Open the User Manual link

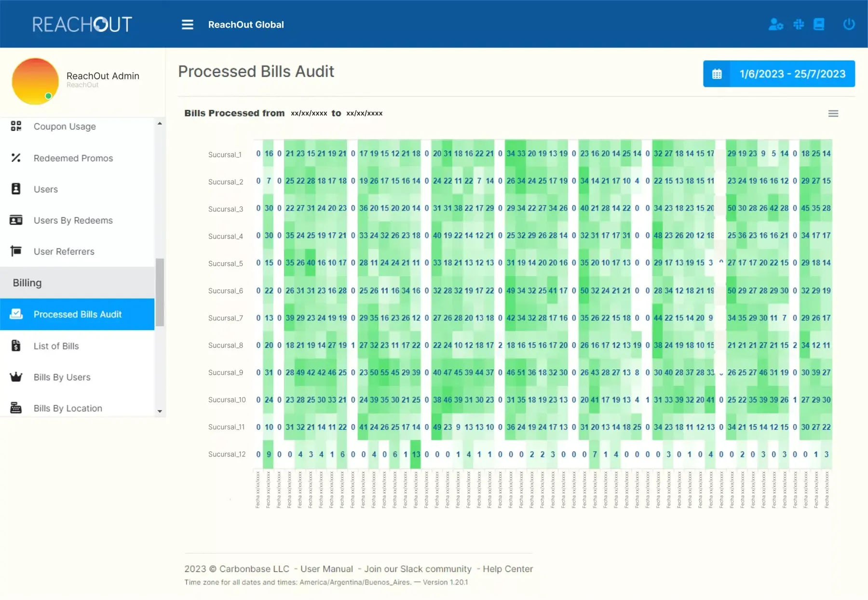[326, 569]
